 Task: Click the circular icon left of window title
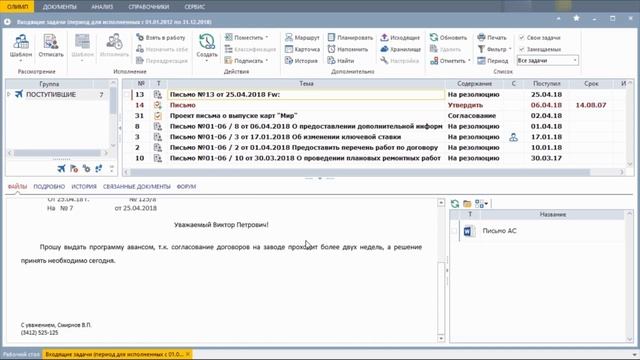[x=7, y=22]
